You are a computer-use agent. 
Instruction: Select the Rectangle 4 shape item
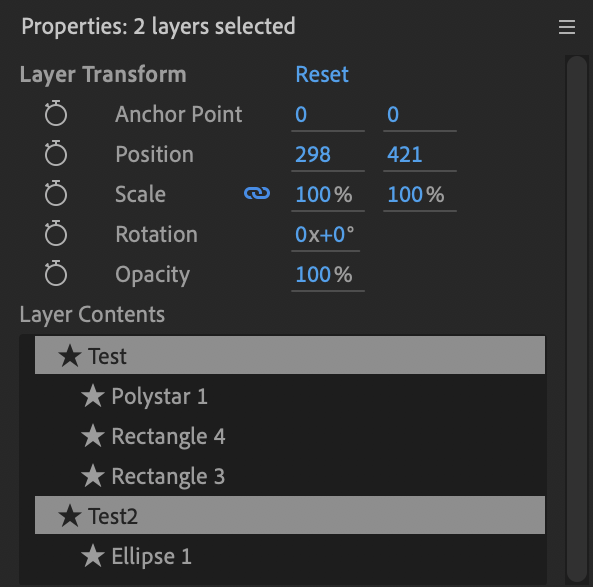pos(290,436)
